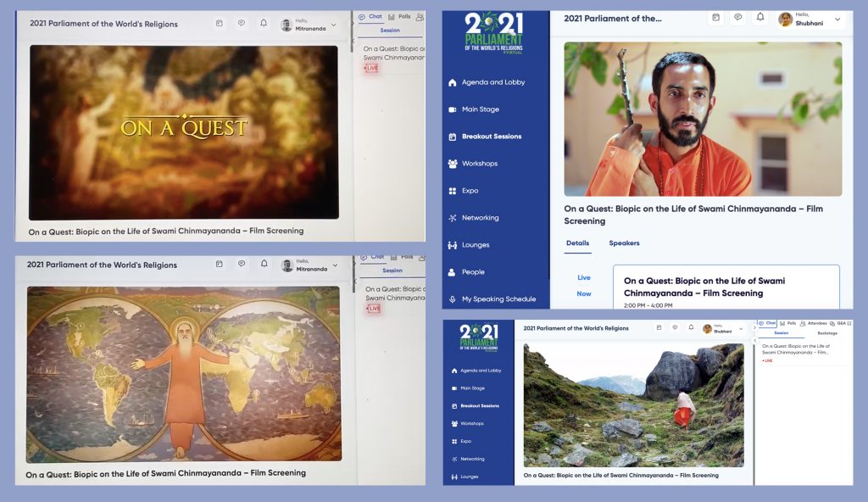
Task: Click message icon in bearded monk panel header
Action: (x=738, y=18)
